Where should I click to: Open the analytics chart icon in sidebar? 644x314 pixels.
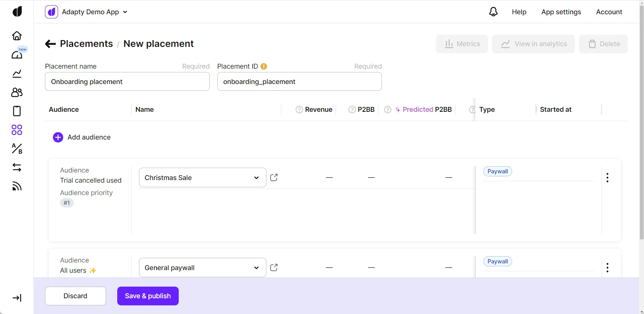click(x=17, y=74)
